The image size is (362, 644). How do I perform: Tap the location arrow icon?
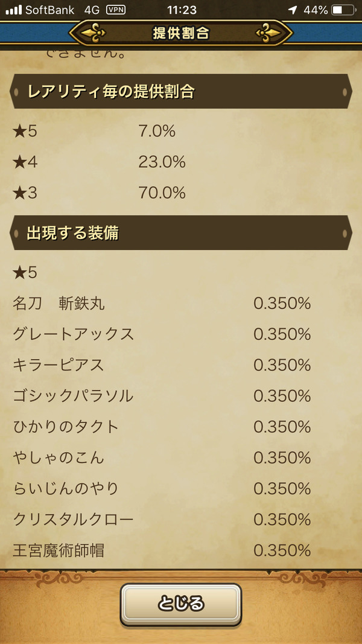293,10
